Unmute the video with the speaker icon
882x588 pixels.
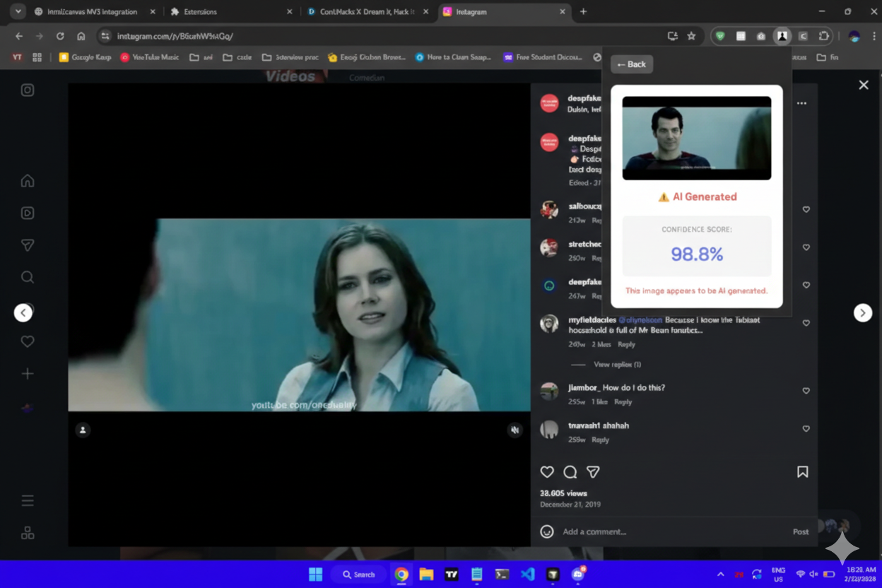tap(515, 430)
